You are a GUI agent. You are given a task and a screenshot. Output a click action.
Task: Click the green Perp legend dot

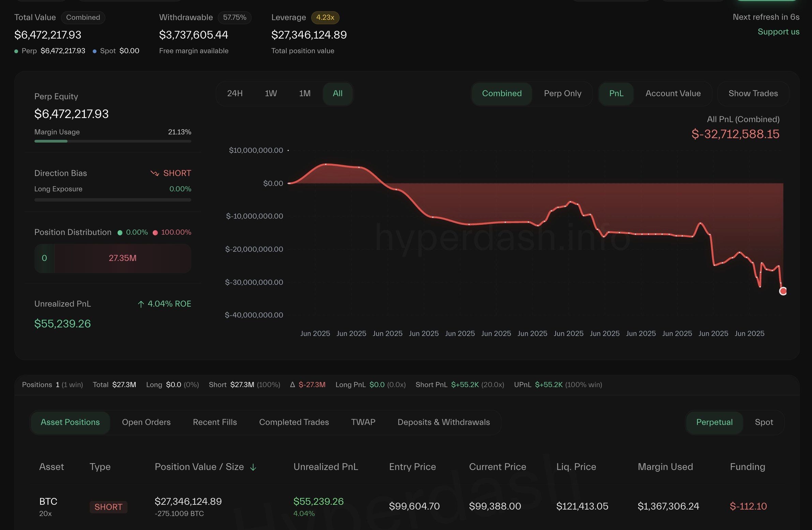pyautogui.click(x=16, y=51)
